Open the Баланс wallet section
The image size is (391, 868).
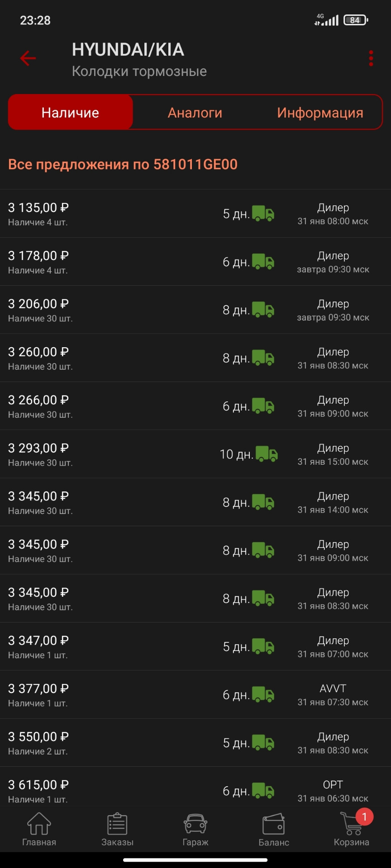[x=274, y=829]
